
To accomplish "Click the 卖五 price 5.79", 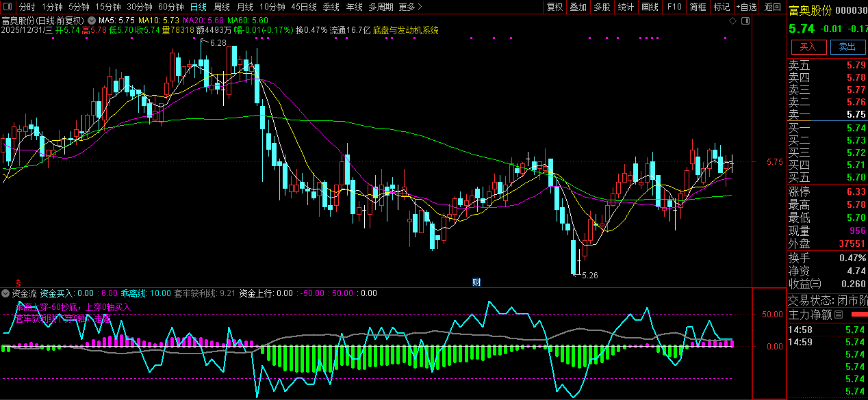I will tap(856, 66).
